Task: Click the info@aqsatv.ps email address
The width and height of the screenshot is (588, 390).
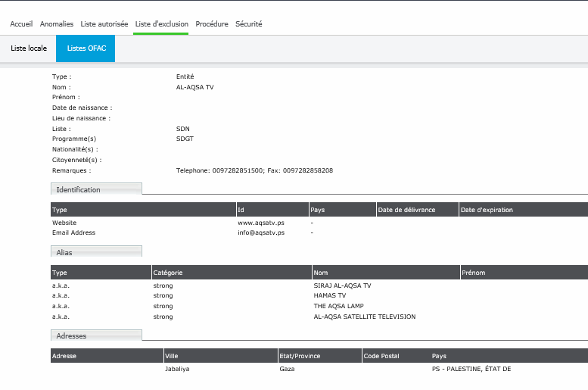Action: pos(261,232)
